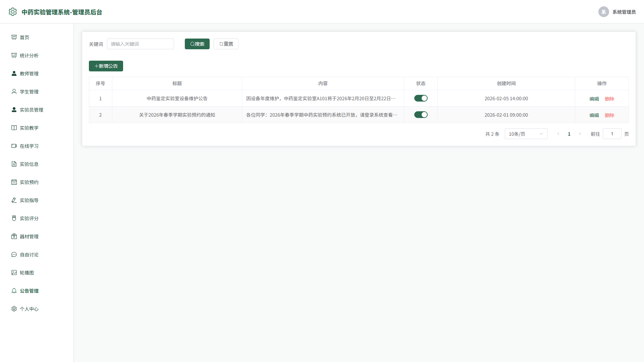The image size is (644, 362).
Task: Click title cell 中药鉴定实验室设备维护公告
Action: tap(177, 99)
